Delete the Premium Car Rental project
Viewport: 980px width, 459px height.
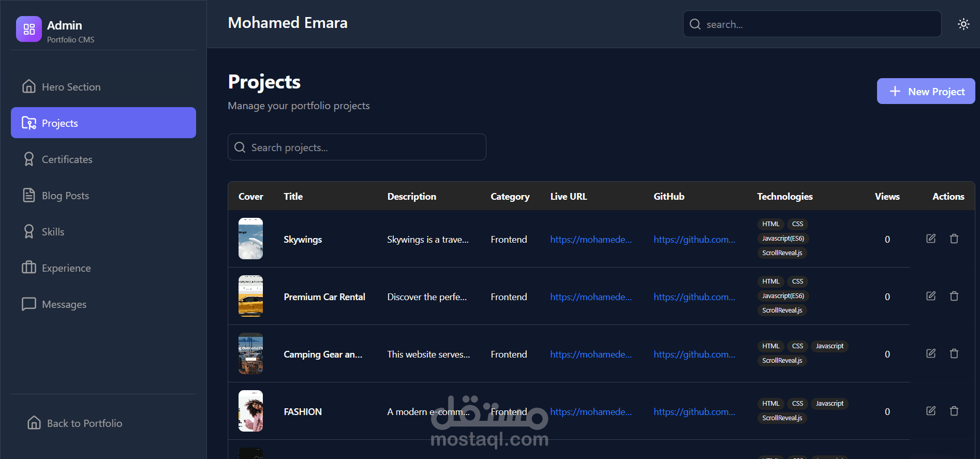tap(954, 296)
